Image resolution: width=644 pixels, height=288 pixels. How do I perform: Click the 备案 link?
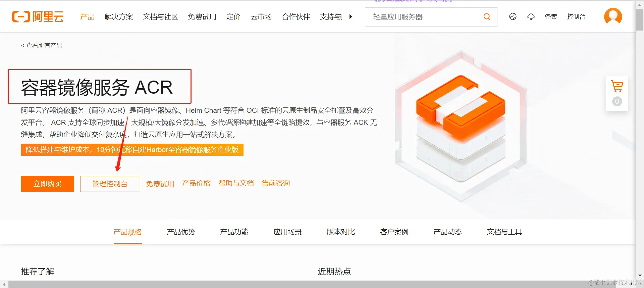click(x=551, y=17)
